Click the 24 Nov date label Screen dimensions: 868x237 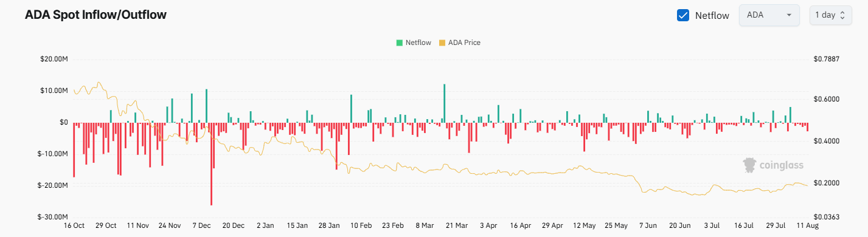170,225
